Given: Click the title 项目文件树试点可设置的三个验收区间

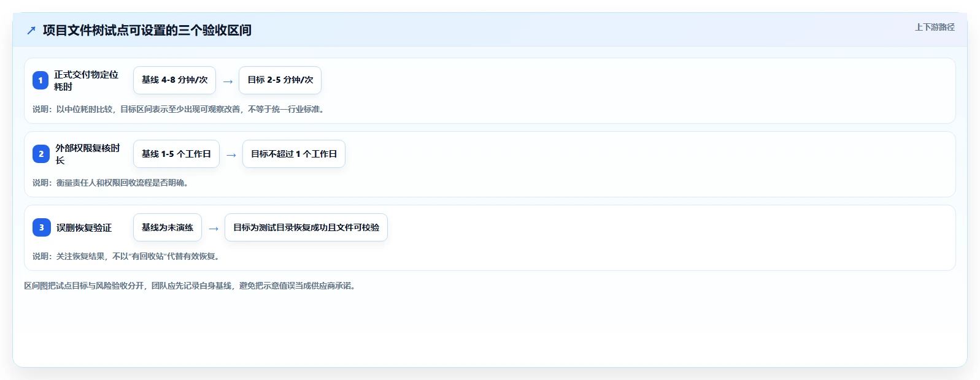Looking at the screenshot, I should 147,30.
